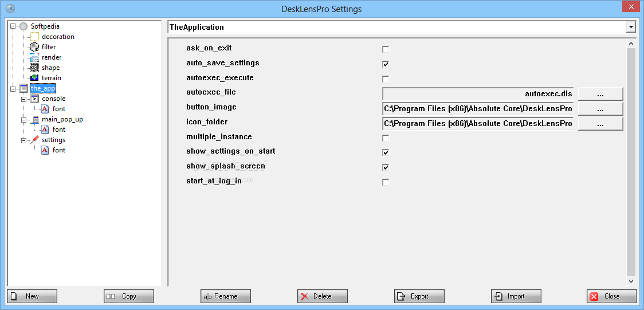Disable the show_splash_screen checkbox

pos(386,167)
